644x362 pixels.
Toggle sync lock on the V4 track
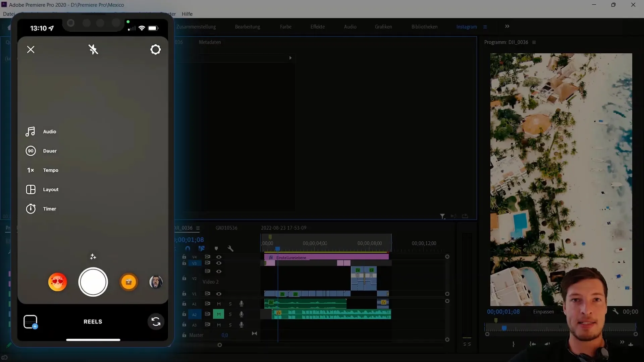[207, 257]
